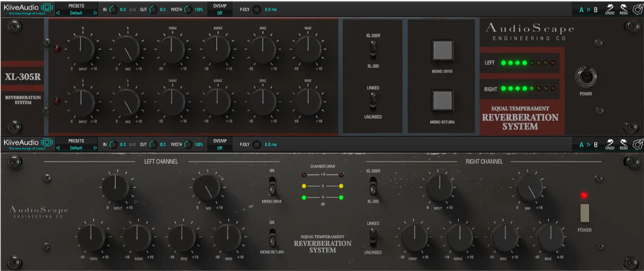Click CHAMBER DRIVE dB meter on gray unit
This screenshot has width=644, height=271.
pyautogui.click(x=322, y=186)
